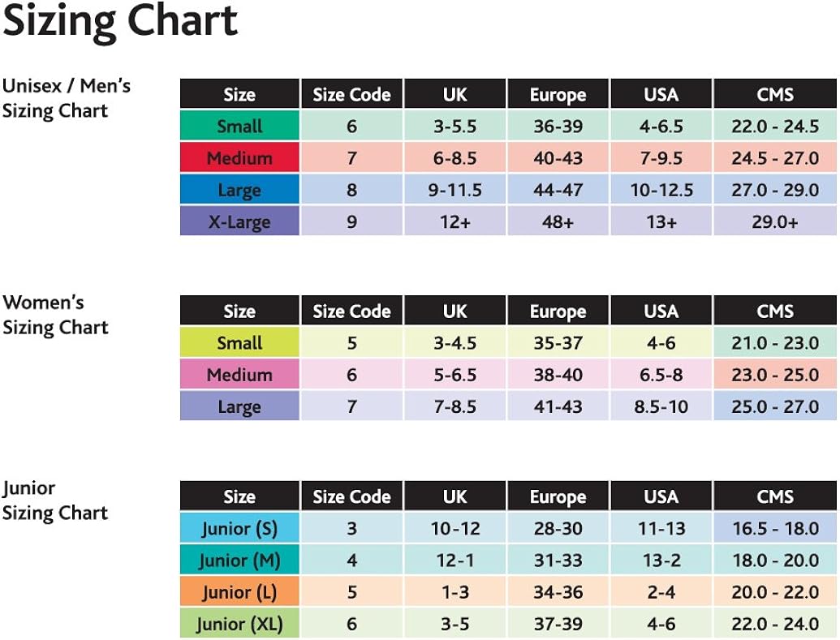The width and height of the screenshot is (840, 640).
Task: Click the Sizing Chart main heading
Action: (120, 22)
